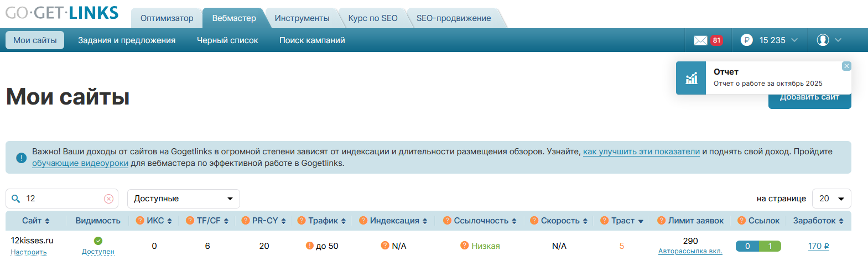Sort the table by Заработок column
Viewport: 868px width, 271px height.
[x=818, y=221]
